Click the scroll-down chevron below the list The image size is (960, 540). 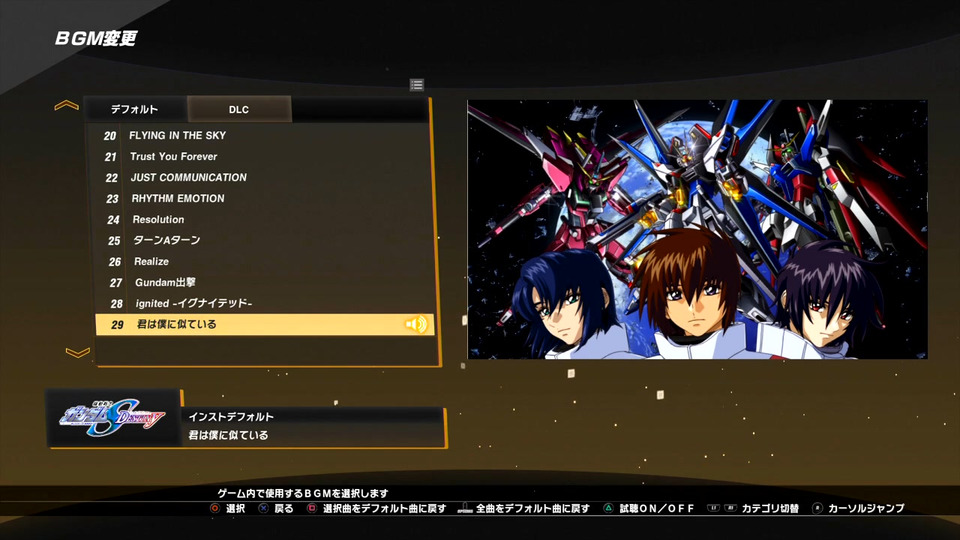(78, 352)
